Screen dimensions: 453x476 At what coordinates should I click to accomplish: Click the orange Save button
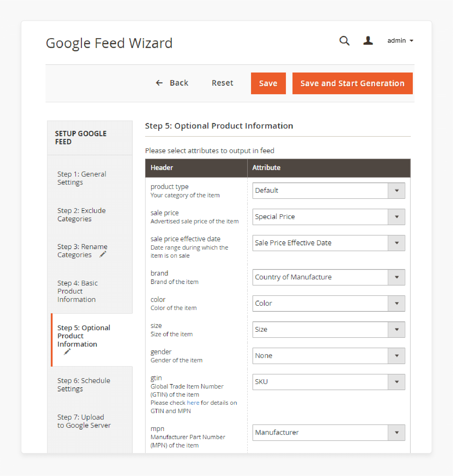[x=268, y=83]
